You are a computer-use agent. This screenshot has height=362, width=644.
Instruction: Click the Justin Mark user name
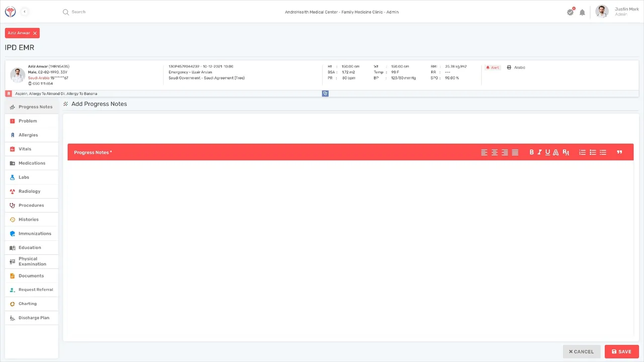tap(626, 9)
